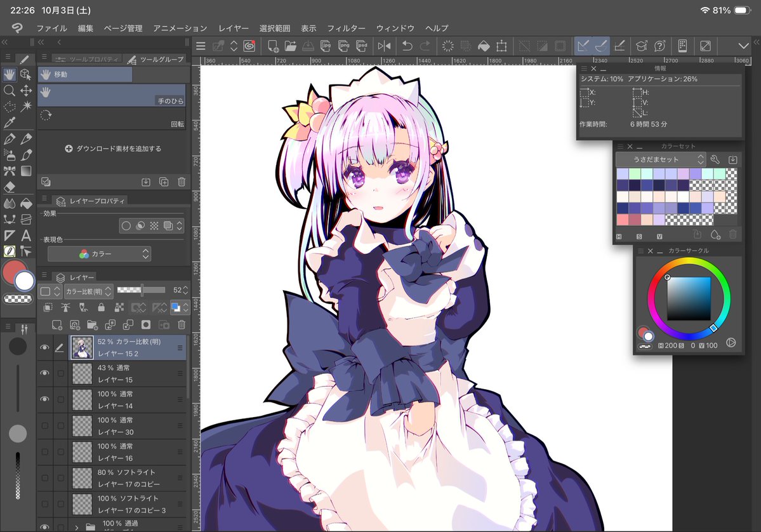This screenshot has width=761, height=532.
Task: Select the Decoration ribbon tool
Action: click(10, 171)
